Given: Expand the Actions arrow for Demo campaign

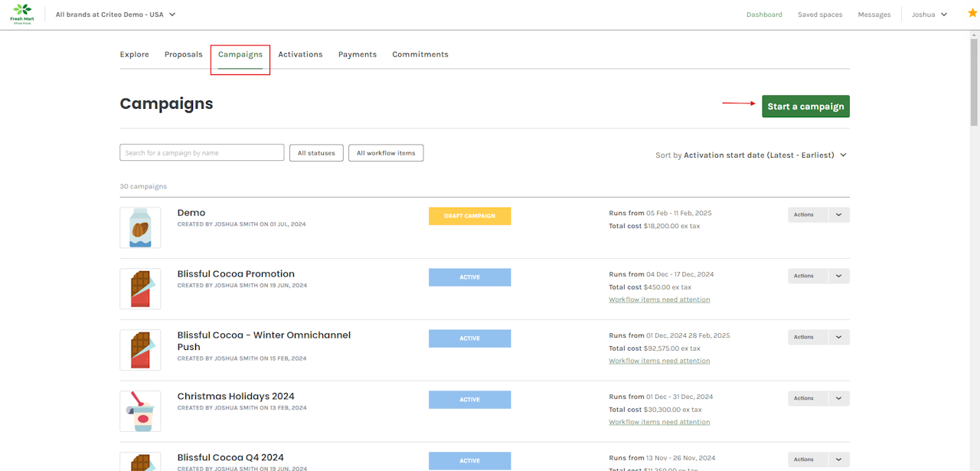Looking at the screenshot, I should [x=838, y=214].
